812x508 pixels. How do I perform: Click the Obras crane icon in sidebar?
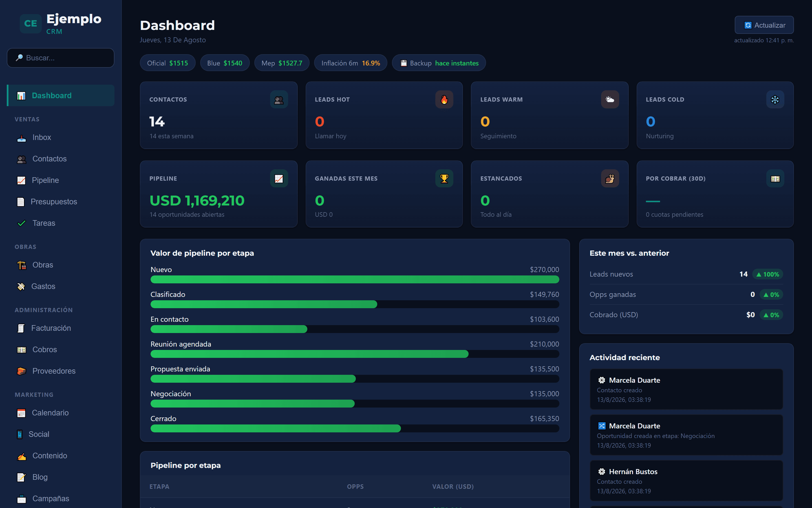[x=21, y=265]
